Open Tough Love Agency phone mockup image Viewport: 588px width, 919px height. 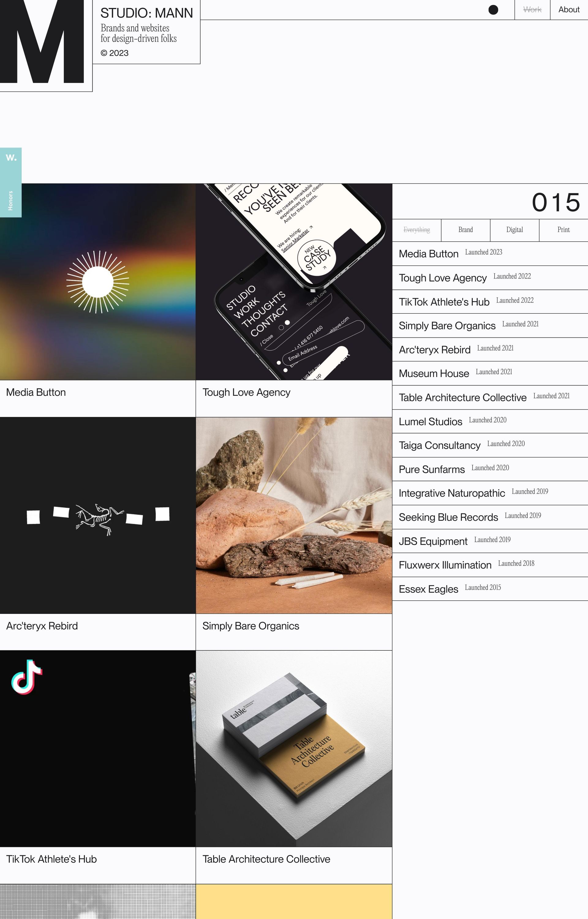[x=294, y=282]
